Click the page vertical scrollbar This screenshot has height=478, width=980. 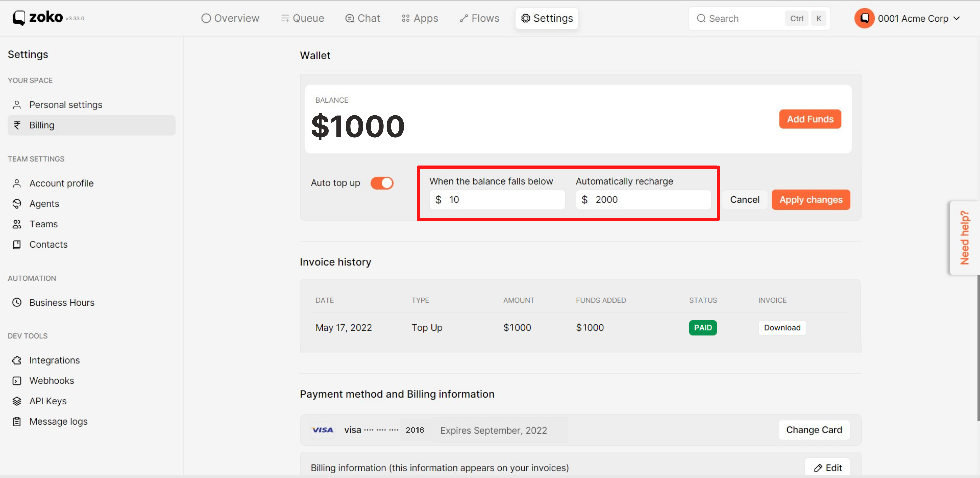978,348
